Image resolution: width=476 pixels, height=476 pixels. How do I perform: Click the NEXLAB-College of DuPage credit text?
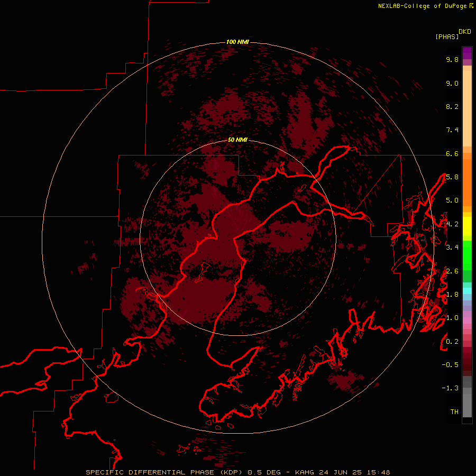pos(423,6)
